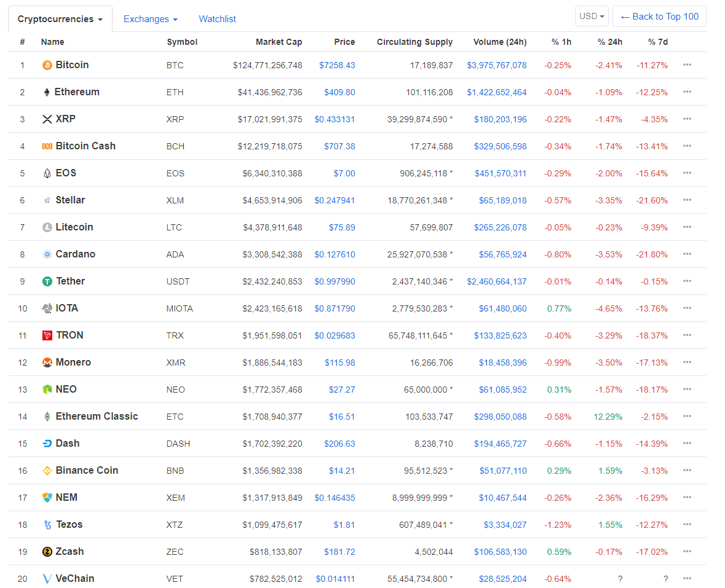Click the IOTA logo icon

click(x=47, y=308)
